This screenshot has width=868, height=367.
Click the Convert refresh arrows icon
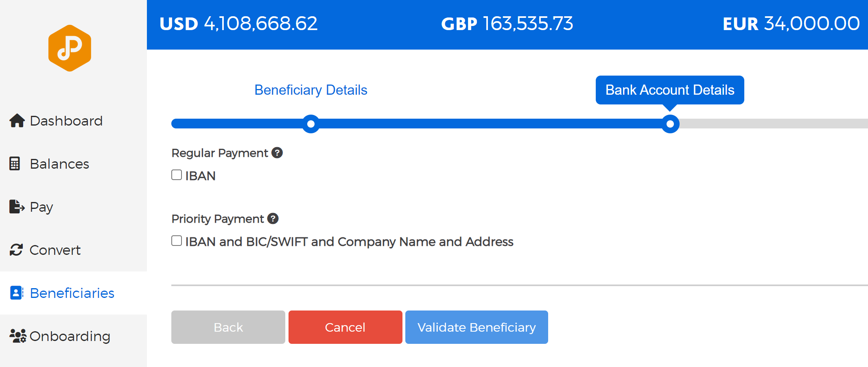(16, 250)
